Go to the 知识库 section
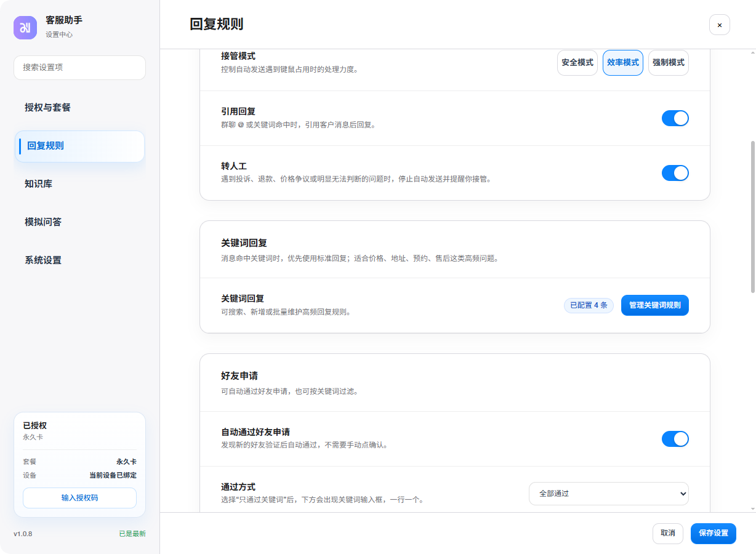The width and height of the screenshot is (756, 554). coord(79,184)
